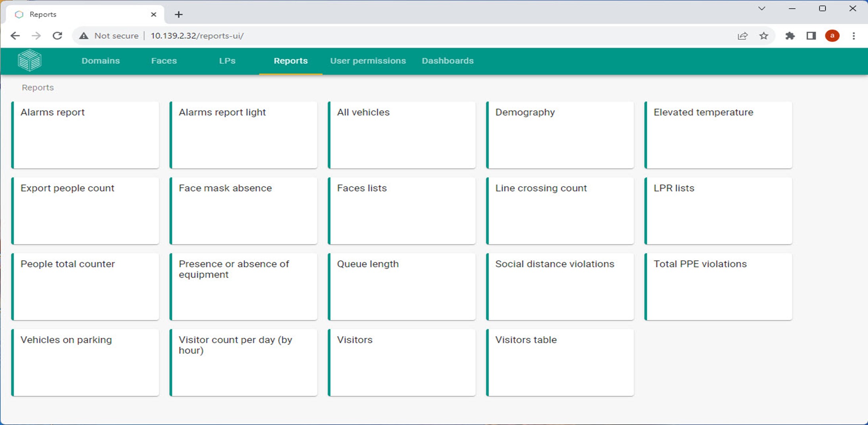Viewport: 868px width, 425px height.
Task: Switch to the Domains tab
Action: [101, 61]
